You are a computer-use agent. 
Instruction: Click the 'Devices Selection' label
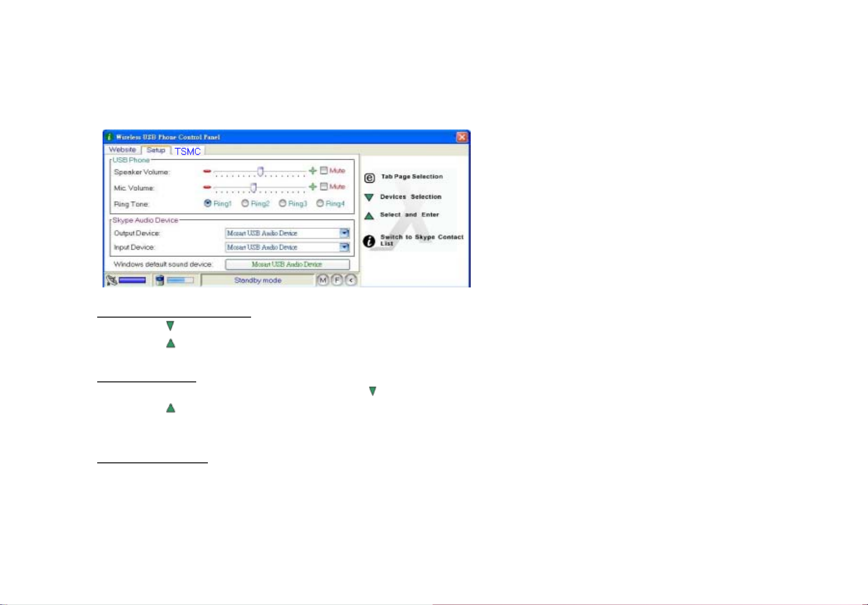(x=411, y=197)
